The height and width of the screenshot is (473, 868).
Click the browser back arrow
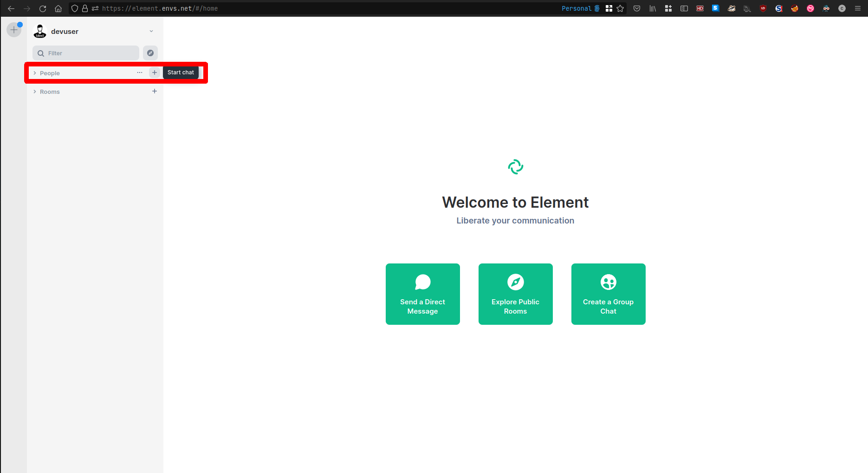[11, 8]
